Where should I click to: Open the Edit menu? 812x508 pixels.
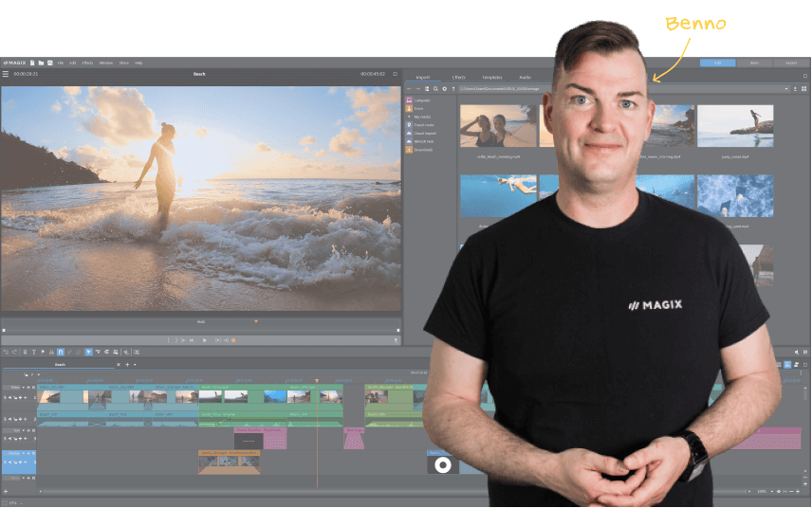73,63
